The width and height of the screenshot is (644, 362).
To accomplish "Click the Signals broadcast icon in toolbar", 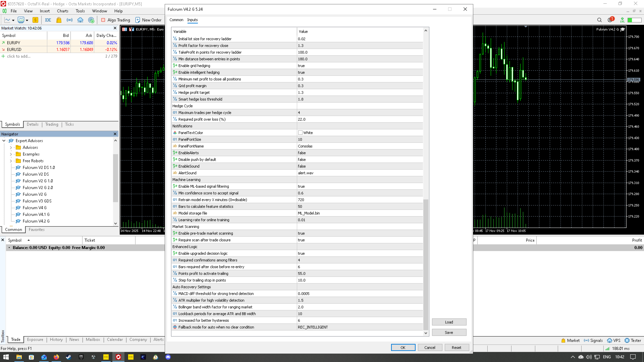I will (x=69, y=20).
